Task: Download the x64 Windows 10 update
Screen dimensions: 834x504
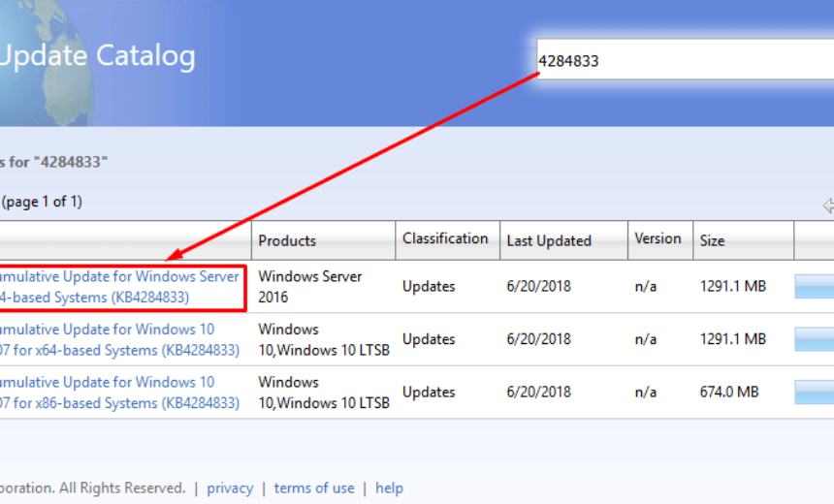Action: tap(815, 339)
